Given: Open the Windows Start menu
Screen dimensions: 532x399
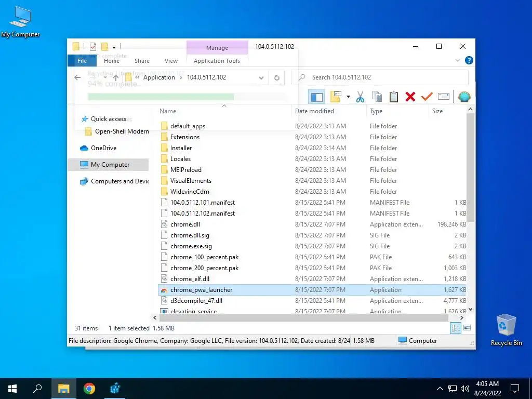Looking at the screenshot, I should tap(12, 389).
